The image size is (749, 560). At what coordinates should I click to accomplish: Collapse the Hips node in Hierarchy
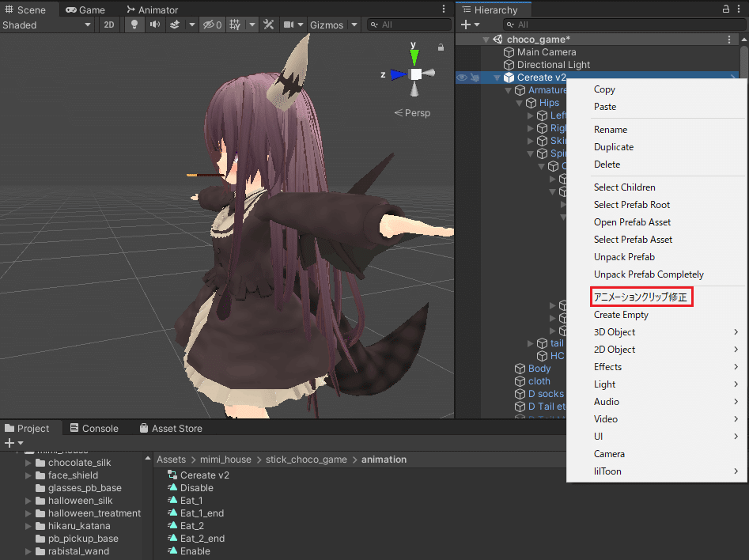(x=519, y=103)
